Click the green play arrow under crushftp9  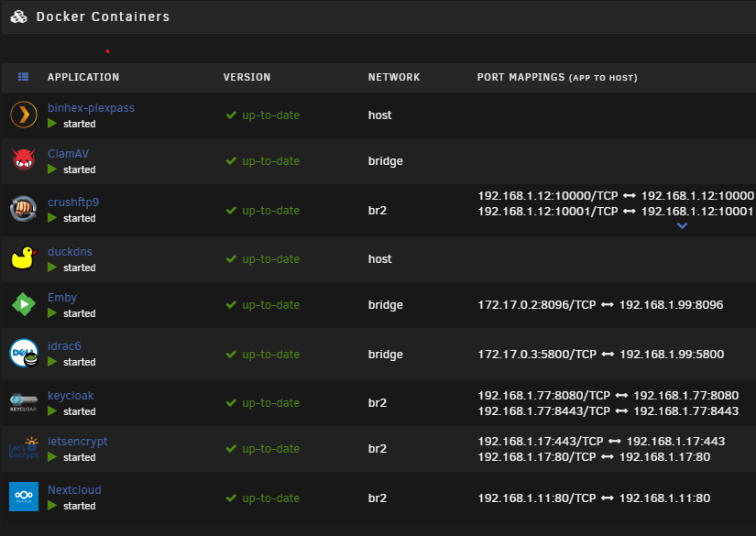(x=52, y=218)
